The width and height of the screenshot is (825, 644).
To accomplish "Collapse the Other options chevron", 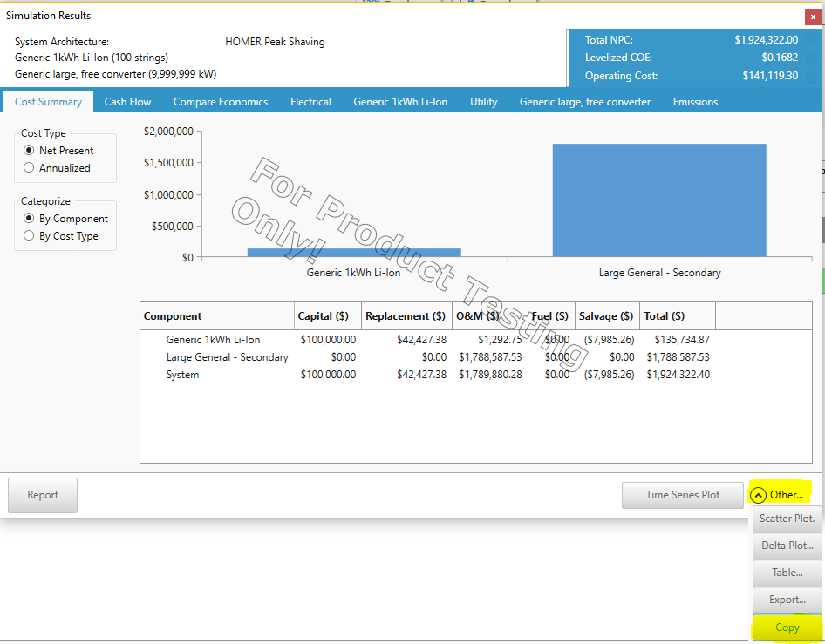I will tap(758, 495).
